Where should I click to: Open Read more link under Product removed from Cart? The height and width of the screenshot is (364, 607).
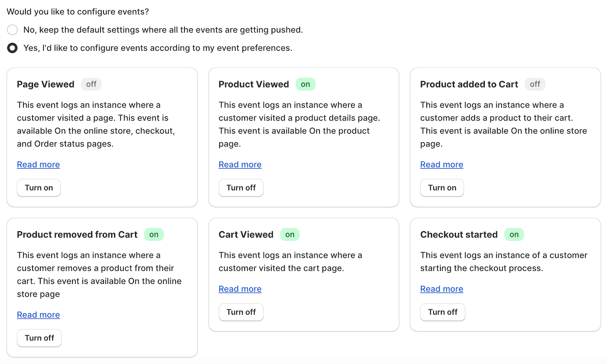tap(38, 315)
